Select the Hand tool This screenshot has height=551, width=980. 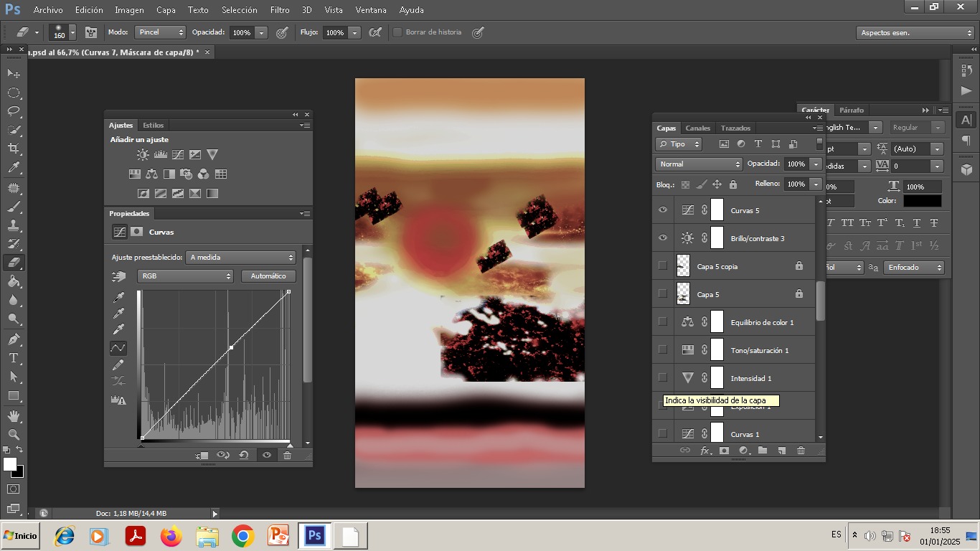(14, 416)
